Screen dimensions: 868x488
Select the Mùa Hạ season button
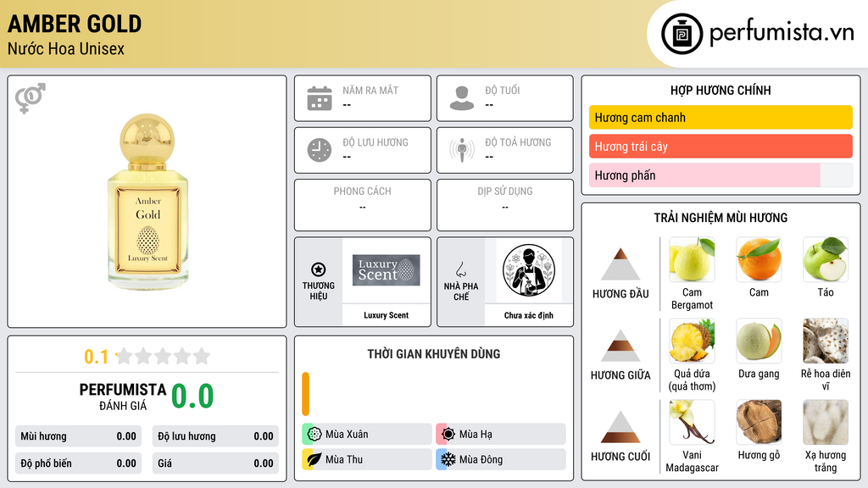[501, 435]
